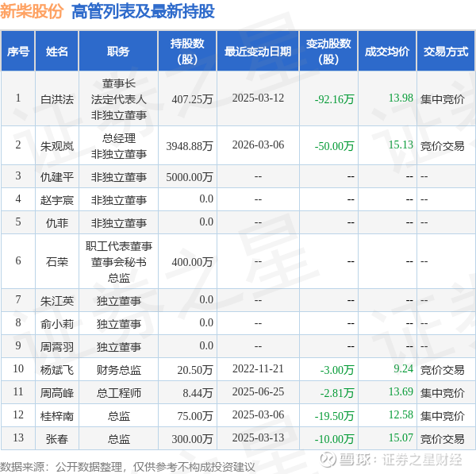Select the name 石荣

(x=57, y=261)
